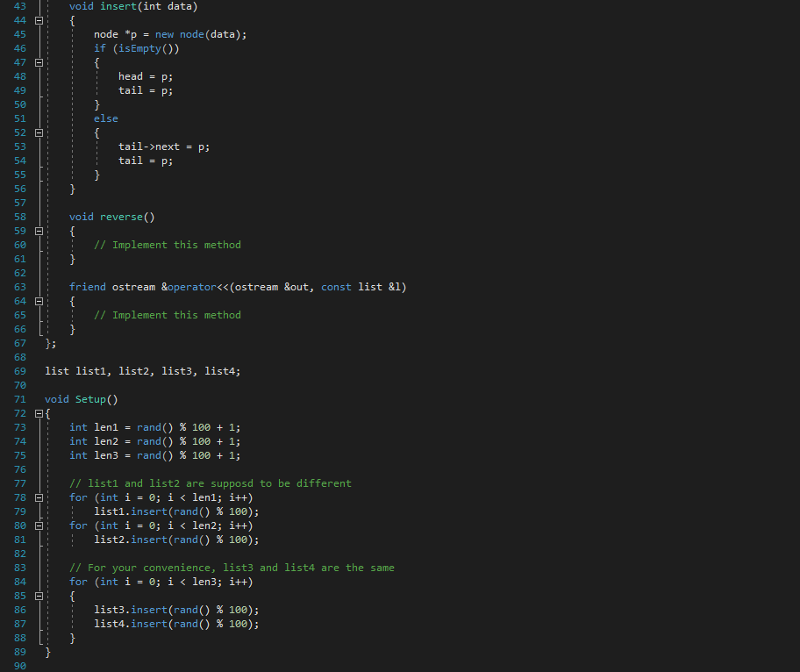This screenshot has height=672, width=800.
Task: Collapse the if block at line 47
Action: [x=39, y=63]
